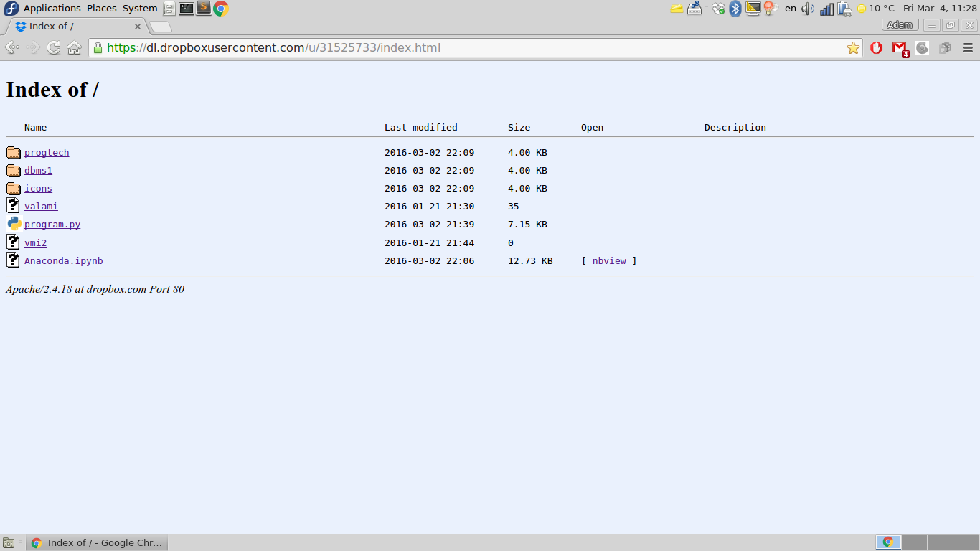
Task: Open the Adam profile button
Action: click(x=900, y=25)
